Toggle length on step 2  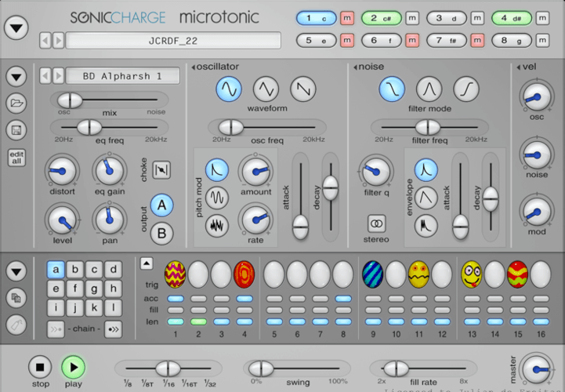[x=198, y=321]
